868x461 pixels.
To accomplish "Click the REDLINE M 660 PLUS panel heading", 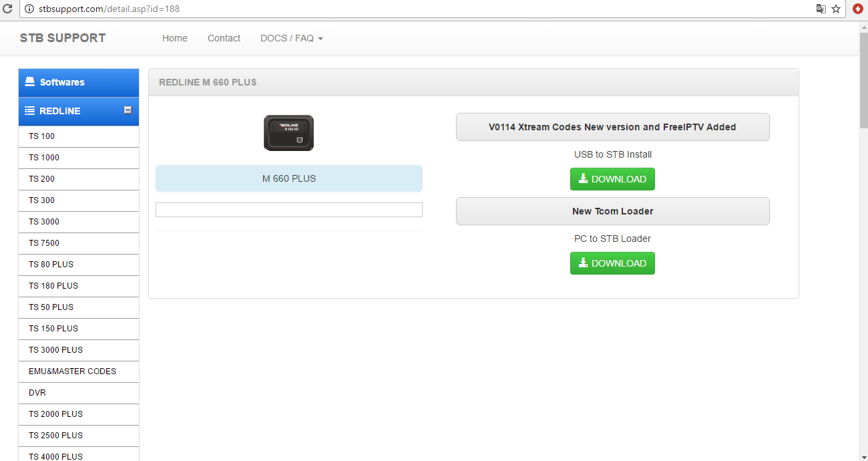I will click(x=473, y=82).
